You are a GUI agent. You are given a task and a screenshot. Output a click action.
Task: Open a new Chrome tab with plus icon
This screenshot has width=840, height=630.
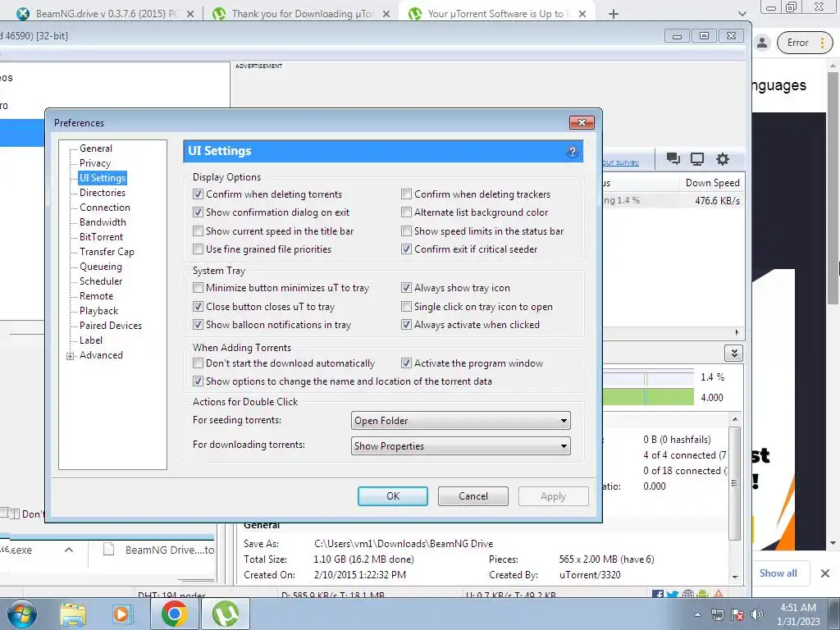(614, 14)
